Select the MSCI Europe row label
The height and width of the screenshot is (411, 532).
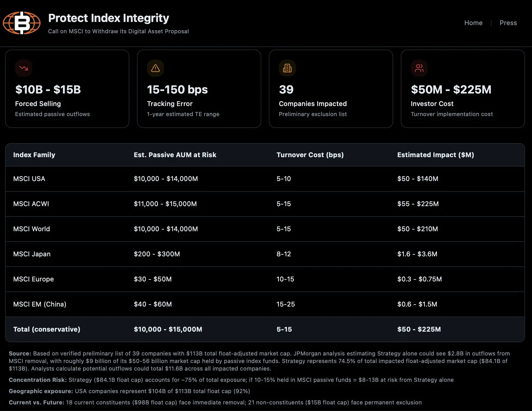click(33, 279)
